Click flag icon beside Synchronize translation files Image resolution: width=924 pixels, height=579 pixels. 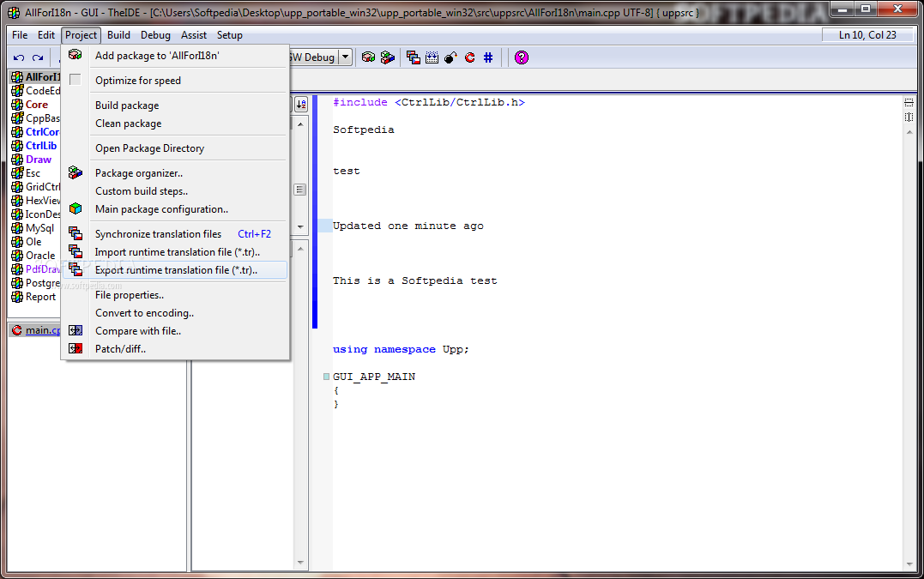click(x=75, y=233)
